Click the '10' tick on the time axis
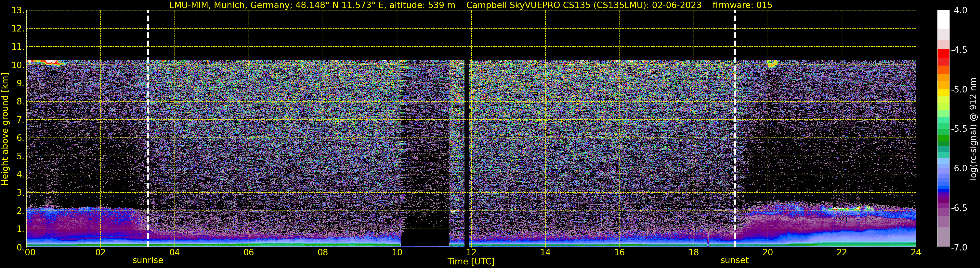The width and height of the screenshot is (980, 268). click(397, 252)
